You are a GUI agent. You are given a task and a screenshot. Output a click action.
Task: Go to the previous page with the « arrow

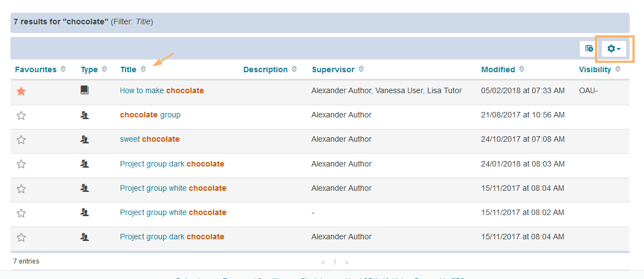(x=323, y=262)
